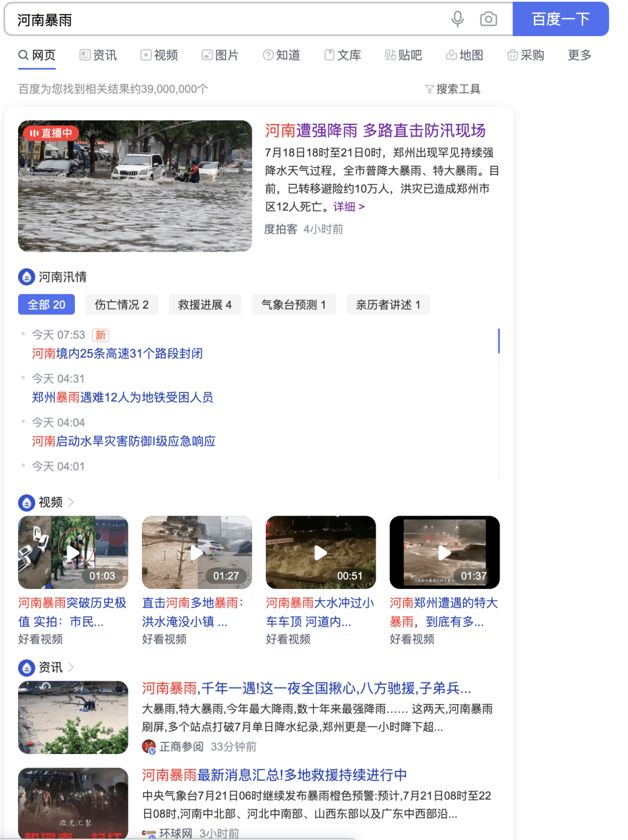Open the 采购 tab
Viewport: 628px width, 840px height.
click(x=526, y=55)
